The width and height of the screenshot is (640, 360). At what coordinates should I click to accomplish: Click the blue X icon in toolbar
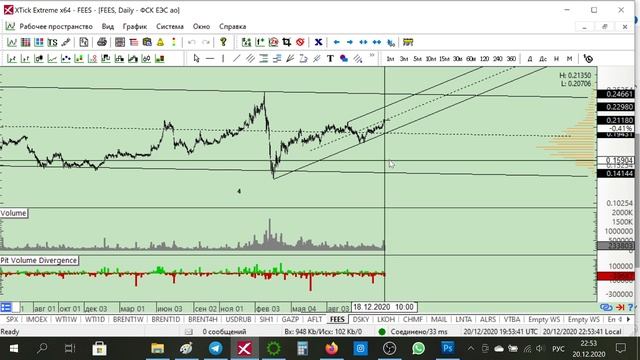point(318,42)
